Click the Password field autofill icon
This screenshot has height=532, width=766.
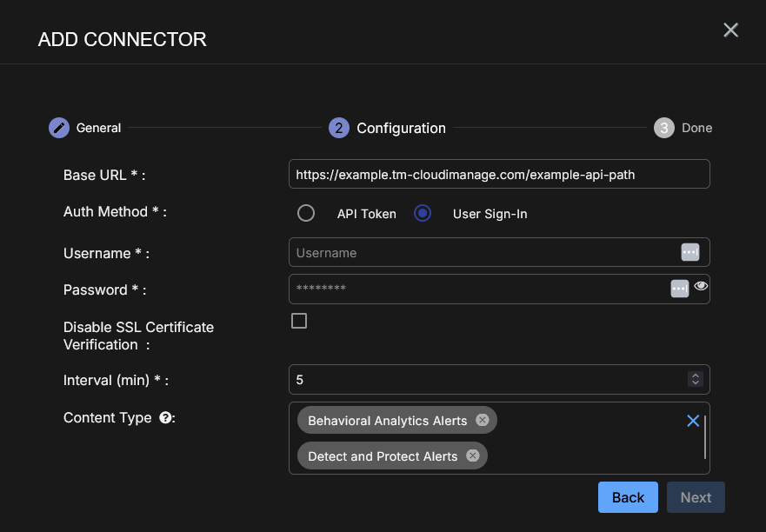pos(679,288)
